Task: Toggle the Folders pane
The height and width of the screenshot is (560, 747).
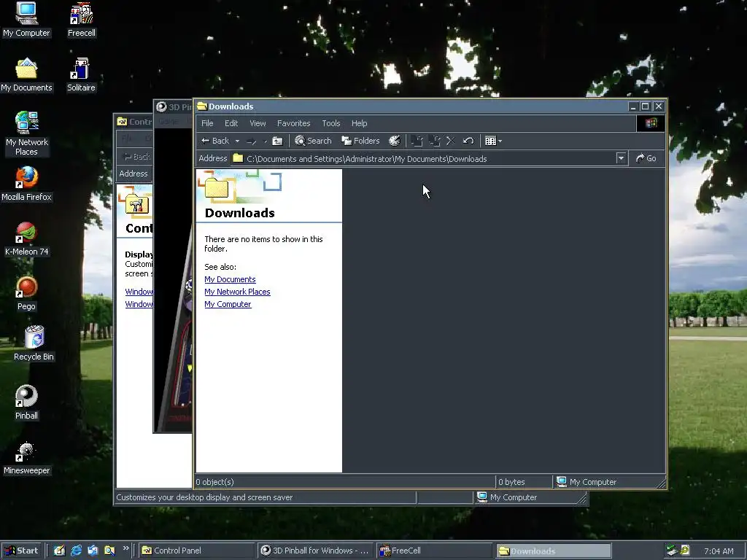Action: click(360, 141)
